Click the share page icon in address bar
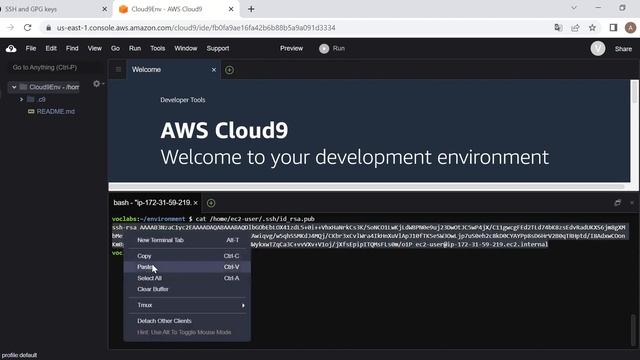This screenshot has height=360, width=640. 575,27
